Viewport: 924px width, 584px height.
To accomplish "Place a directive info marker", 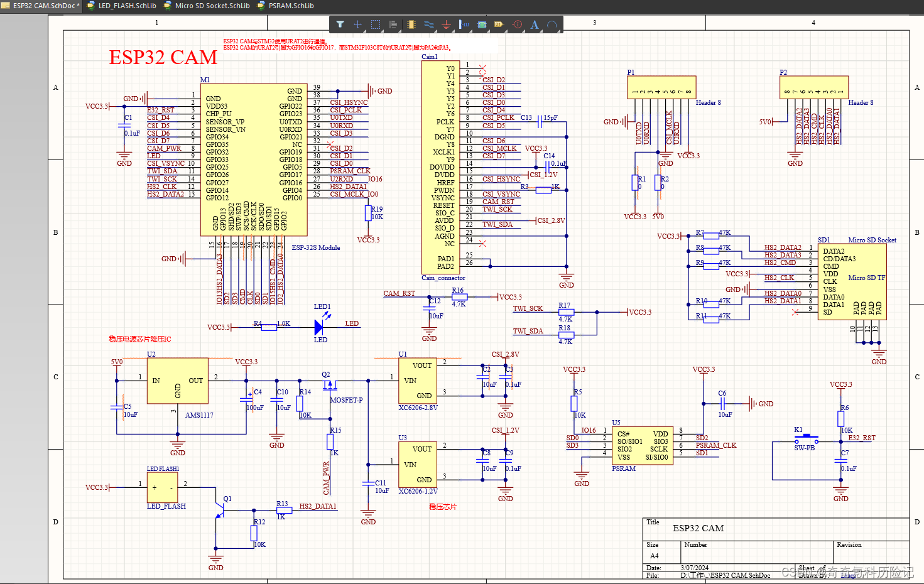I will [x=517, y=24].
